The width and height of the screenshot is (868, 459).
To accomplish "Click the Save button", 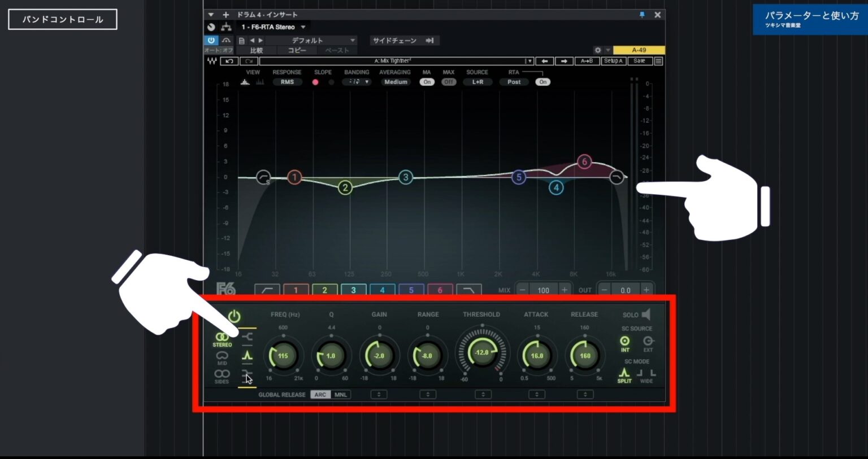I will [639, 61].
